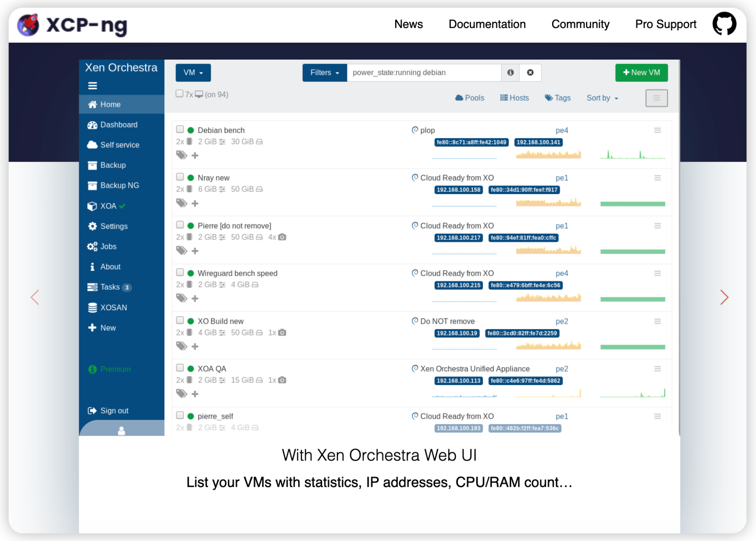Check the XOA QA checkbox
This screenshot has height=541, width=756.
(x=180, y=368)
